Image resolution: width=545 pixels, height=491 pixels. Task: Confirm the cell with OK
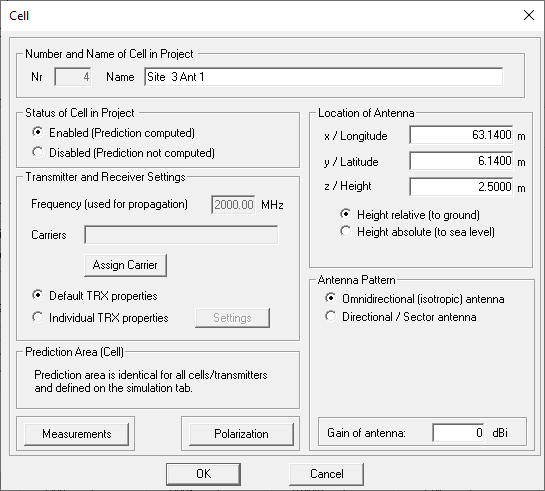(203, 474)
